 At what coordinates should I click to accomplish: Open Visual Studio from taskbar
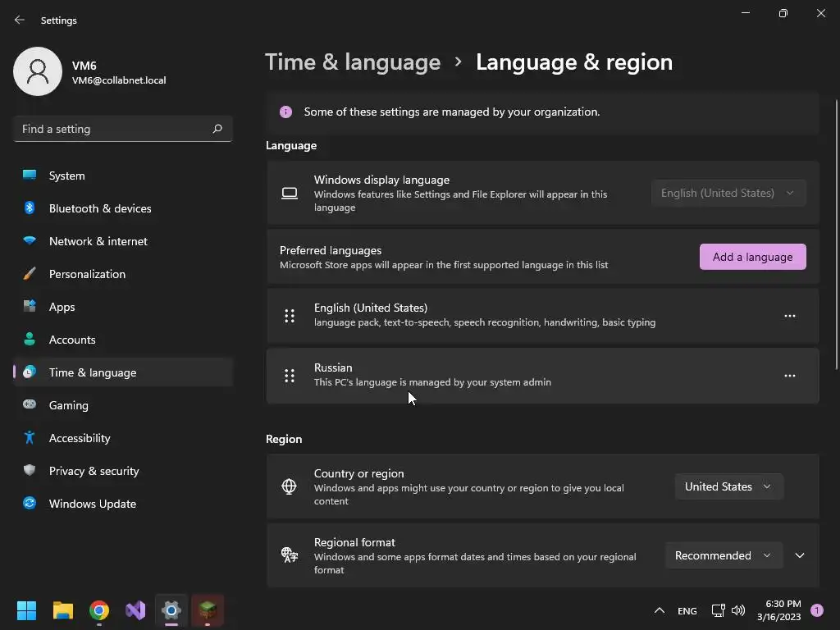click(x=135, y=610)
